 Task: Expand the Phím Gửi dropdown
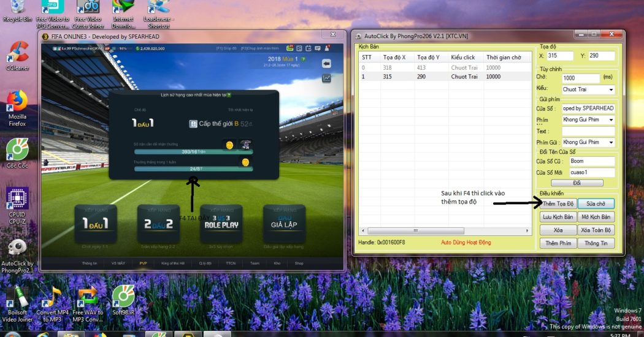tap(588, 142)
